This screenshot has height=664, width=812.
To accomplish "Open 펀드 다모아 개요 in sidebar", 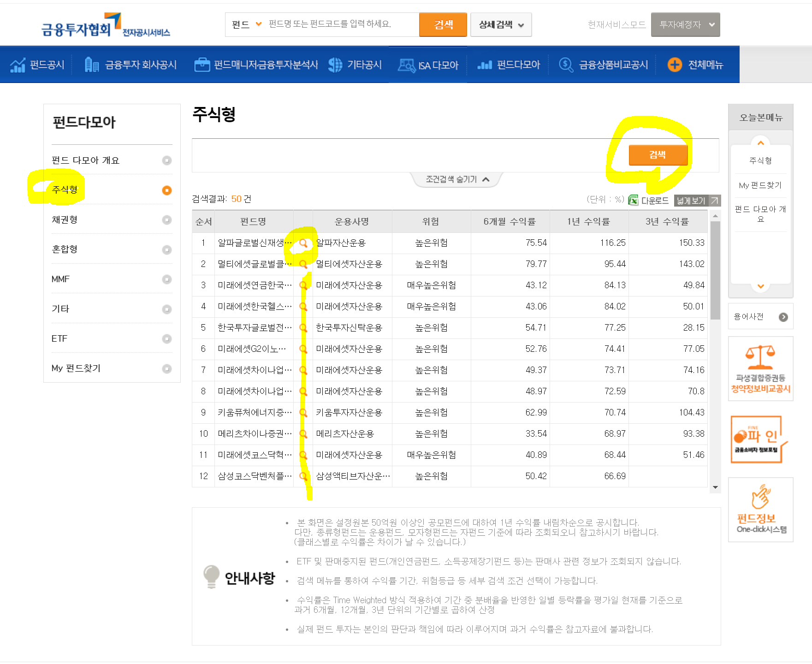I will coord(86,160).
